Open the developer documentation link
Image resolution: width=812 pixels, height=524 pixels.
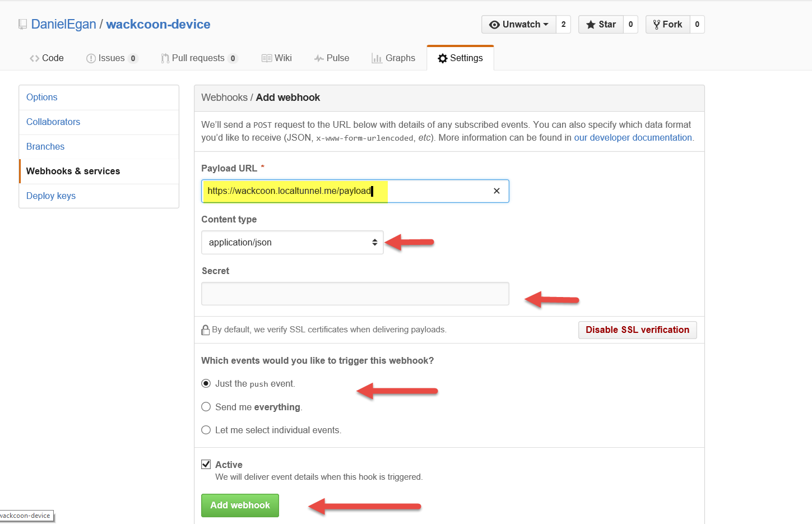point(633,138)
